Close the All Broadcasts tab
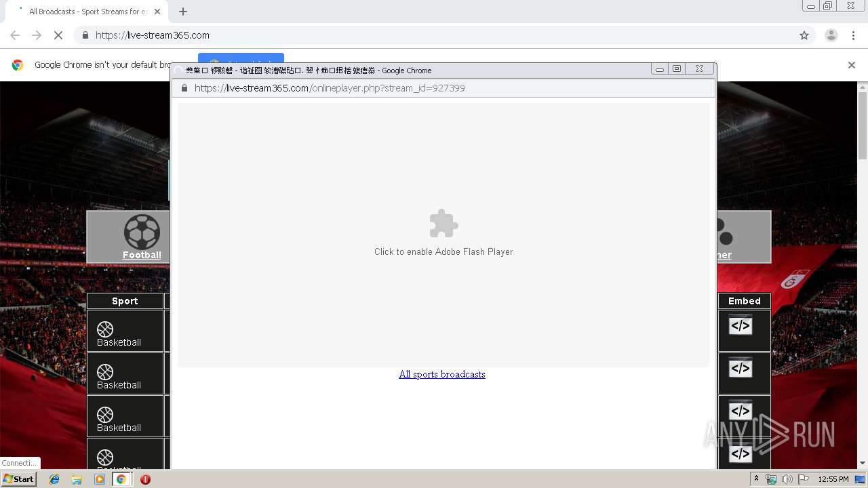The width and height of the screenshot is (868, 488). coord(158,12)
